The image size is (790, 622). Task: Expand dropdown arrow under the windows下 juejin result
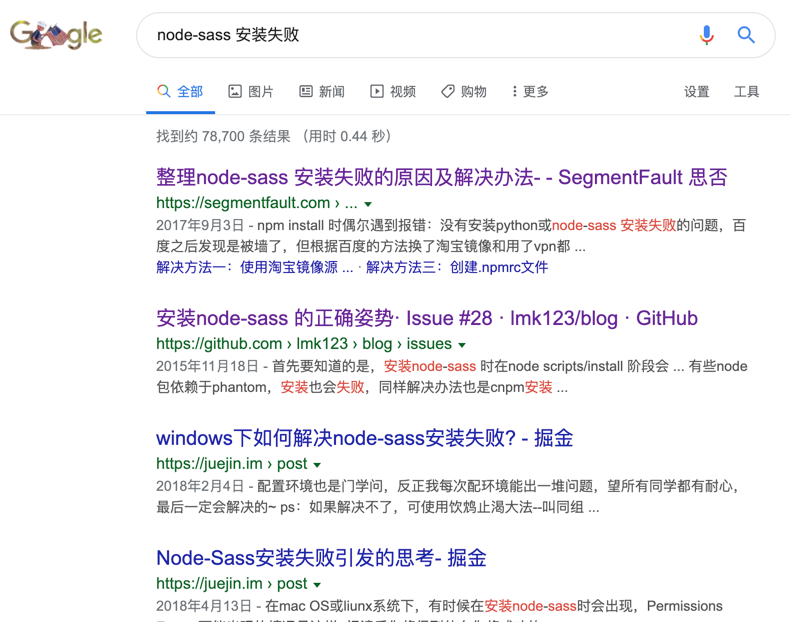click(317, 465)
